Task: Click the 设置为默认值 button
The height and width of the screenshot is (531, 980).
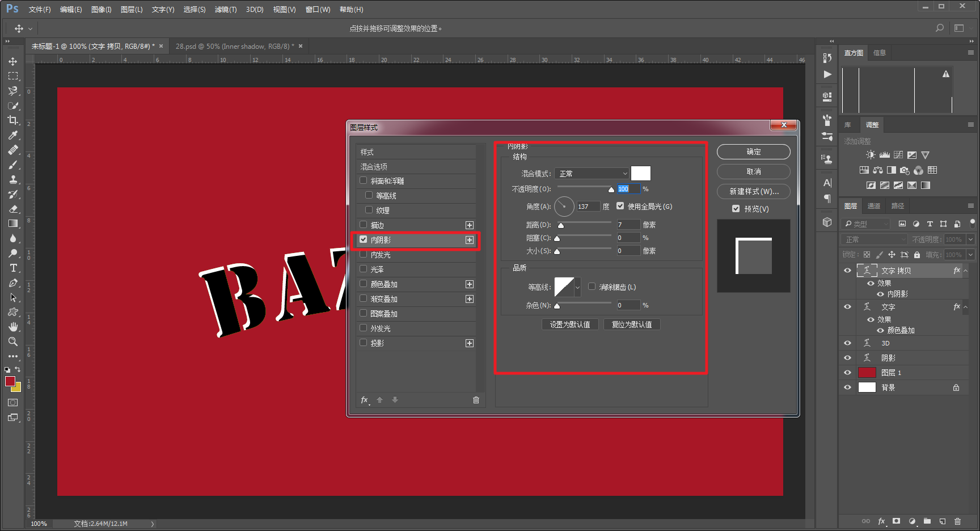Action: pyautogui.click(x=570, y=324)
